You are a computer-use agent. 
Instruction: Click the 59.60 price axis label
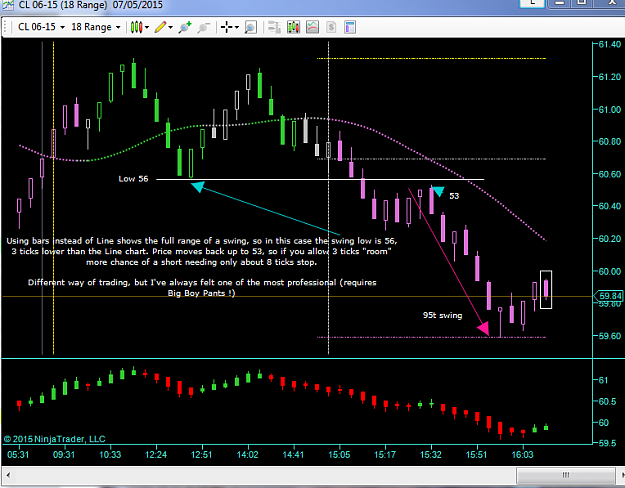coord(610,336)
